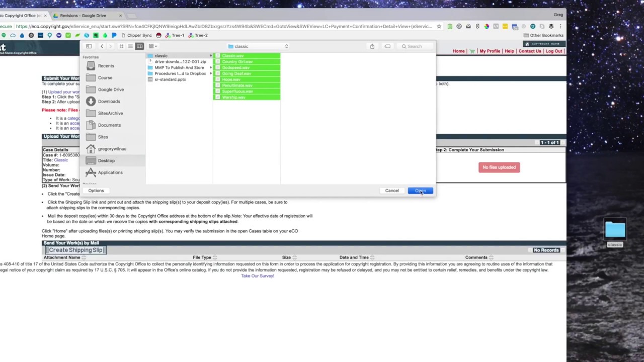
Task: Expand 'MMP To Publish And Store' arrow
Action: [211, 67]
